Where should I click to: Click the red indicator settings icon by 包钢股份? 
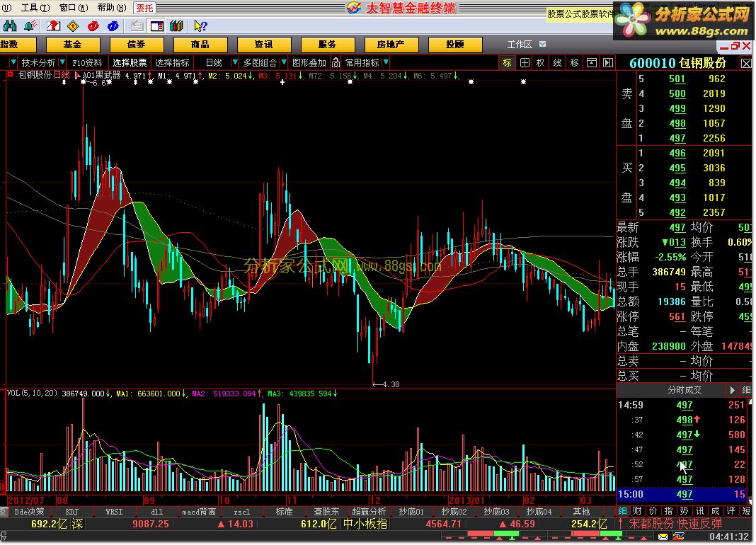tap(10, 75)
